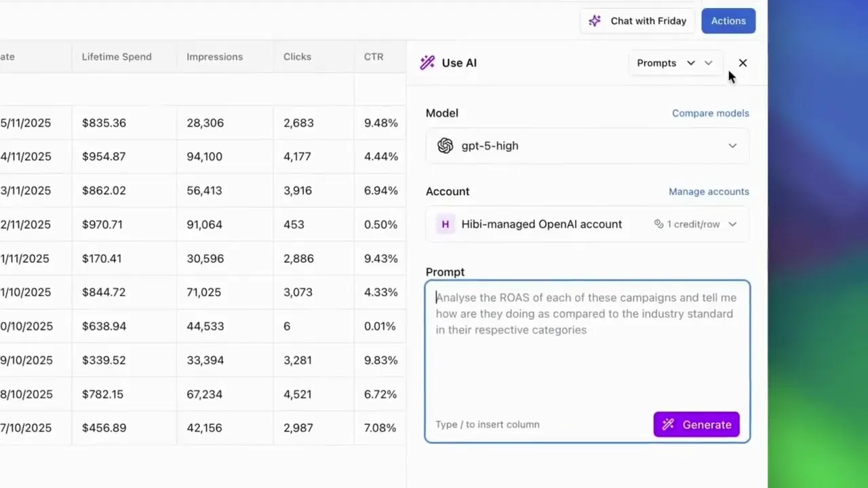The width and height of the screenshot is (868, 488).
Task: Click the coins icon beside 1 credit/row
Action: click(x=658, y=224)
